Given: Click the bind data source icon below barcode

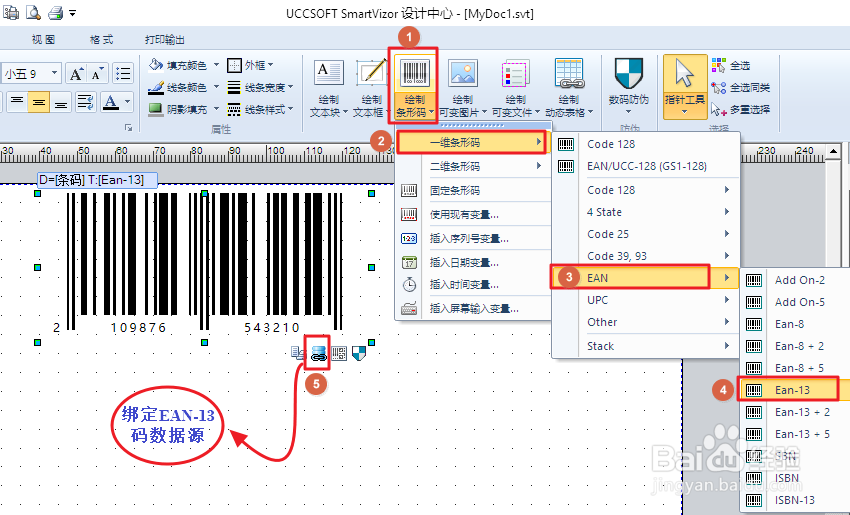Looking at the screenshot, I should (318, 354).
